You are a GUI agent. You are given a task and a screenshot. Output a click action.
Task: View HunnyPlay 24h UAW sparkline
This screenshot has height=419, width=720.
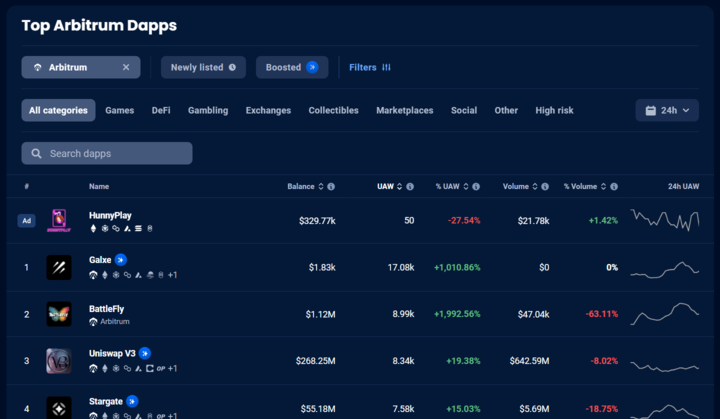[665, 220]
